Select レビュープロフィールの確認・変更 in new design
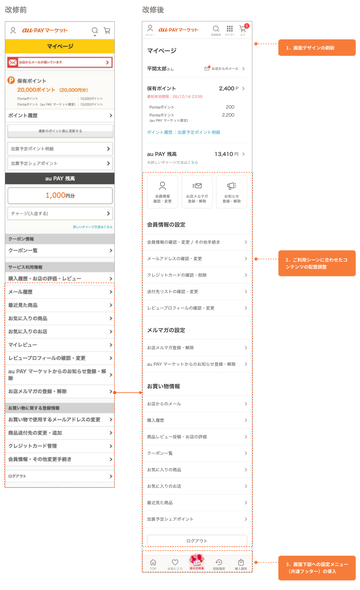 pos(197,308)
